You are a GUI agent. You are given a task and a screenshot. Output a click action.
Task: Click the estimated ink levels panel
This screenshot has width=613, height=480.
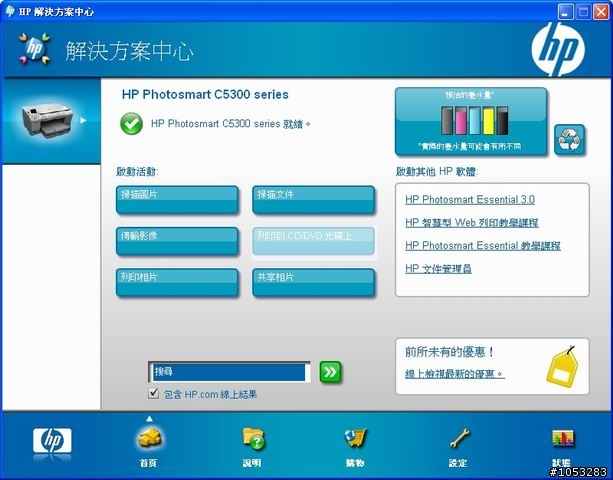(471, 121)
